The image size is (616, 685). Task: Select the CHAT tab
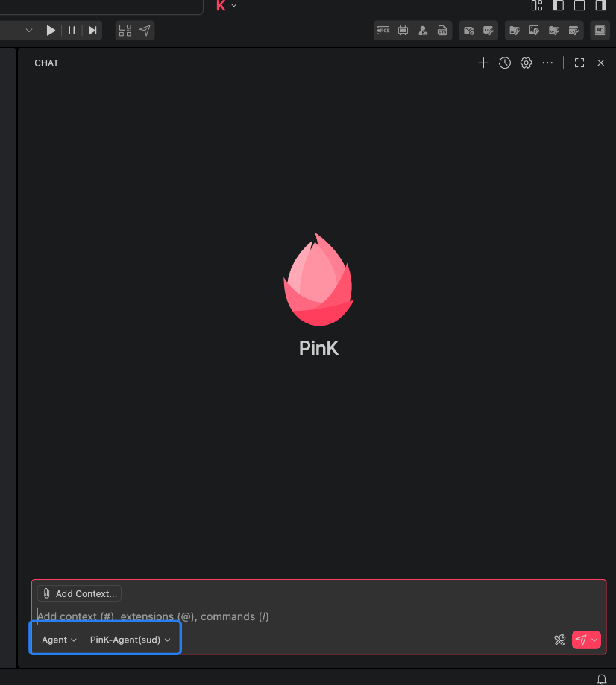point(46,63)
